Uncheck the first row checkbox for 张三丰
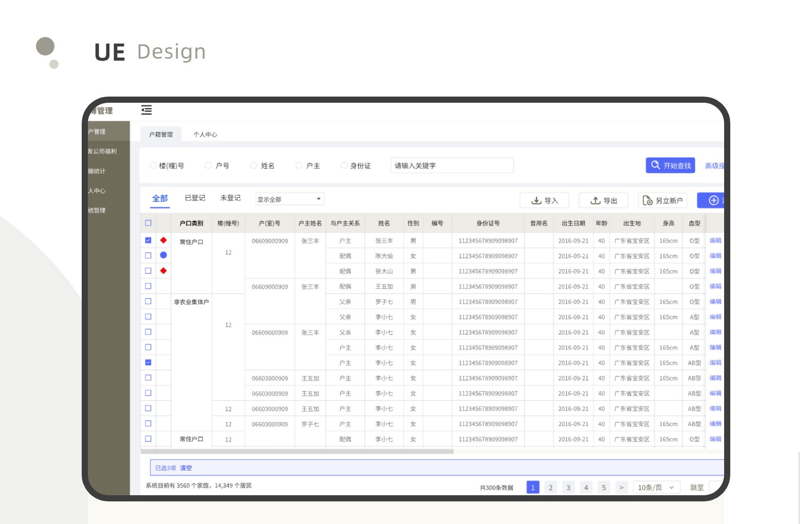Image resolution: width=812 pixels, height=524 pixels. 149,240
